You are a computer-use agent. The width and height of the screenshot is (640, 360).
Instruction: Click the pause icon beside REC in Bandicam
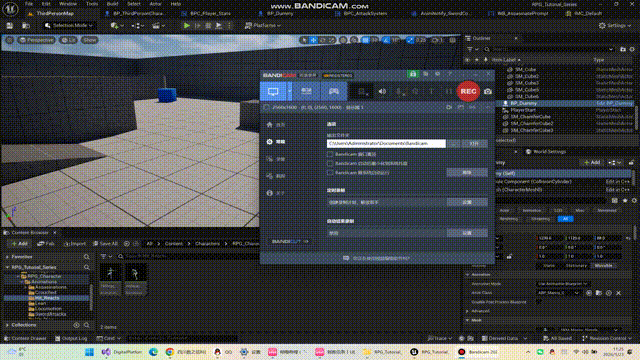(x=448, y=91)
